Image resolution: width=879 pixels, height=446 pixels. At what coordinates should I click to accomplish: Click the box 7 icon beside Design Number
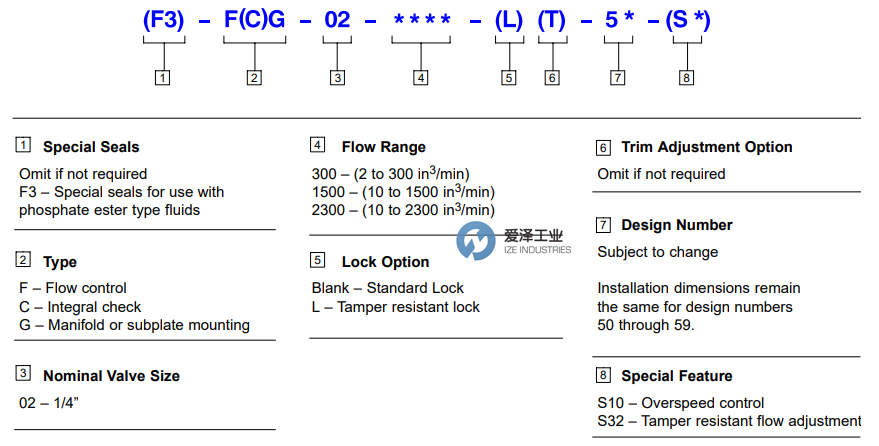click(x=603, y=224)
